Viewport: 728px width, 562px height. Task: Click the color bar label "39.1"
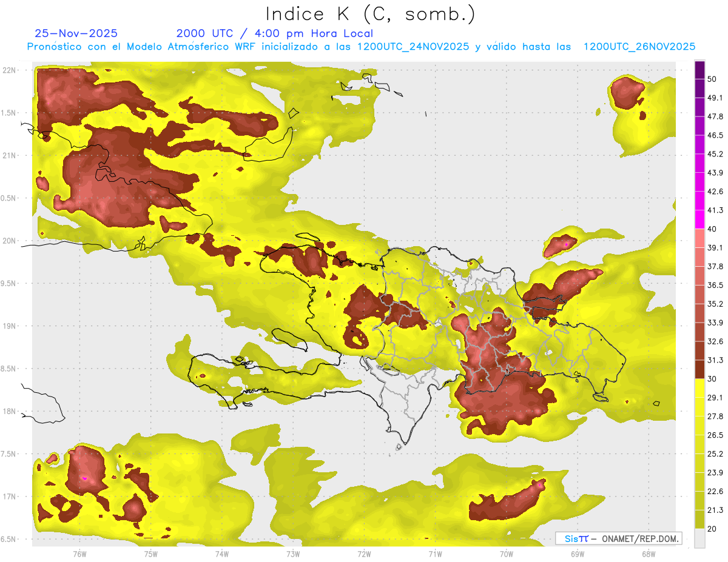tap(715, 247)
